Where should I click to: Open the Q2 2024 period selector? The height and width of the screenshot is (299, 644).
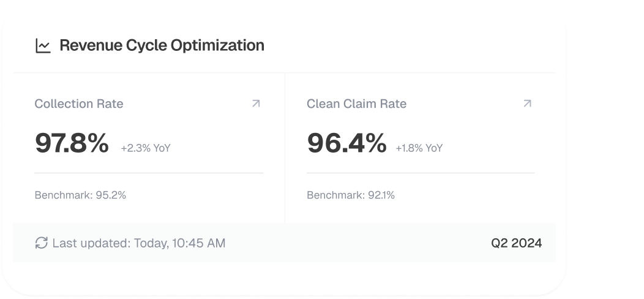(516, 243)
